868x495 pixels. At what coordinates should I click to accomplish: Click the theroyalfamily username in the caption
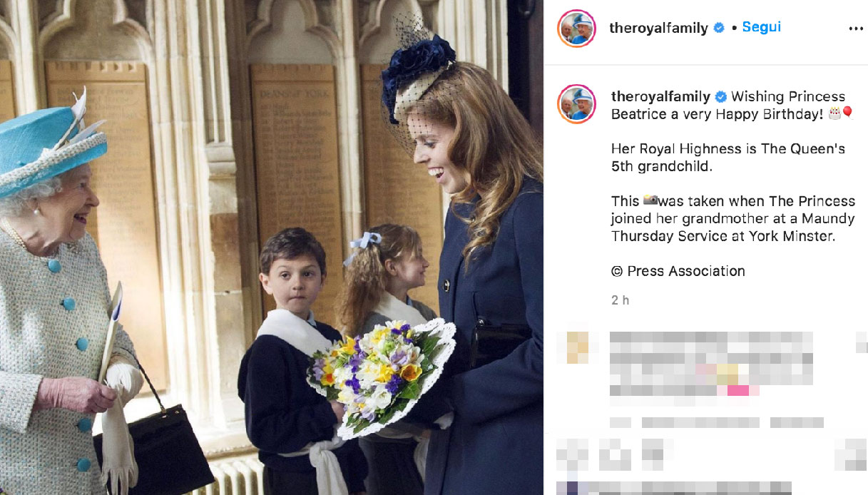[660, 96]
